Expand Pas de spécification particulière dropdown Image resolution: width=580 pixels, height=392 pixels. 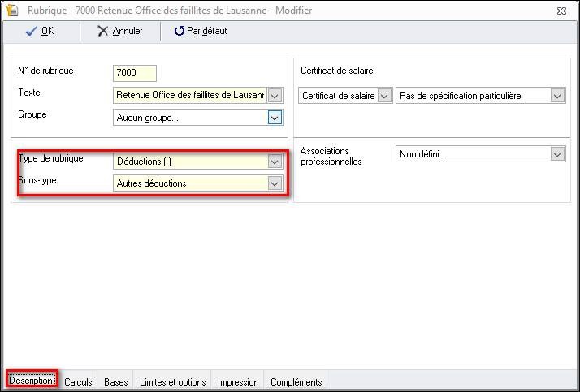tap(557, 96)
